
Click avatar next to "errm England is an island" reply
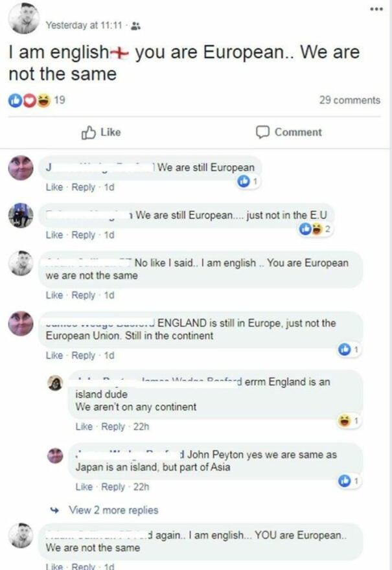click(55, 383)
